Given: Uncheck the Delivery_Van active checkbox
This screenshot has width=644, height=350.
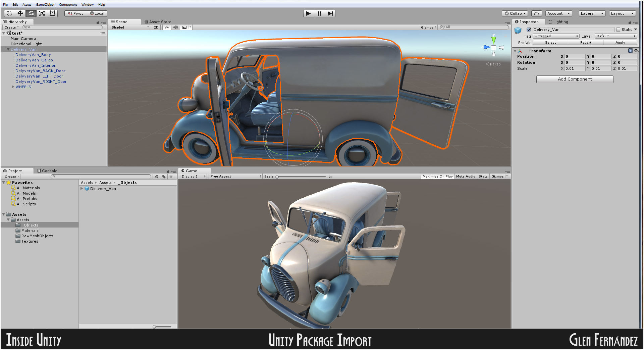Looking at the screenshot, I should point(529,30).
